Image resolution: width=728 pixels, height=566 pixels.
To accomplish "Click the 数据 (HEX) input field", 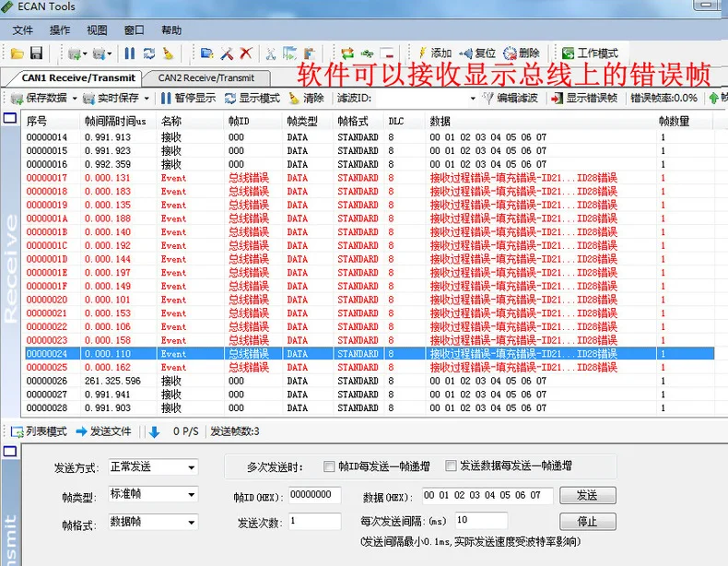I will (487, 495).
